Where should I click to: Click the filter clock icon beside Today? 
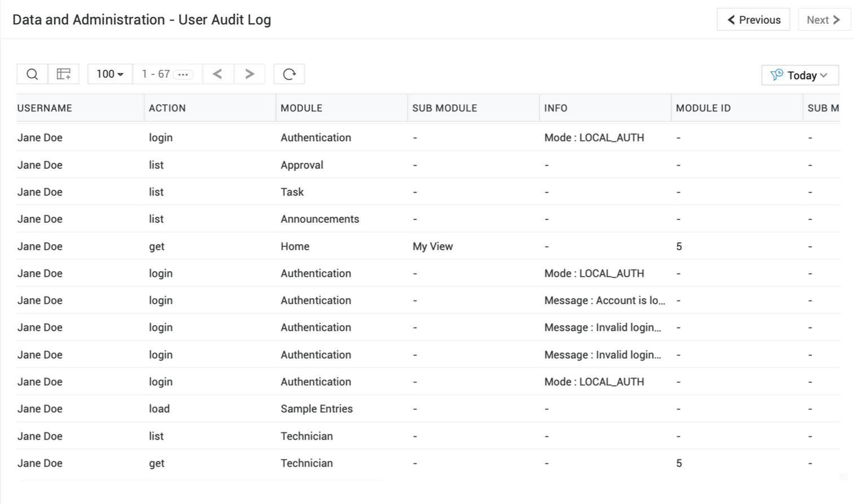click(x=777, y=75)
